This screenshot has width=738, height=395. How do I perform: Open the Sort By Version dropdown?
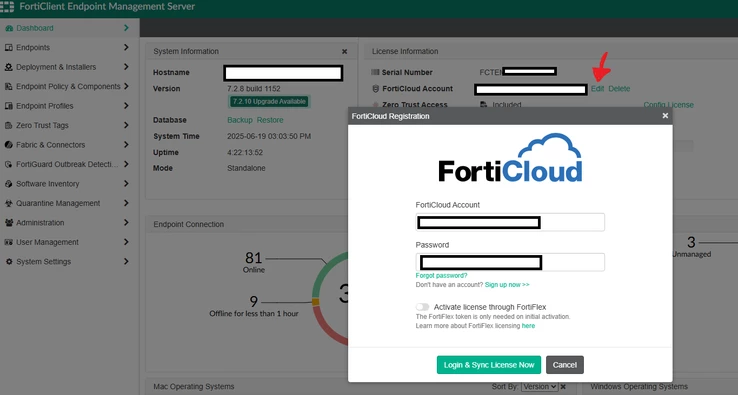tap(539, 387)
